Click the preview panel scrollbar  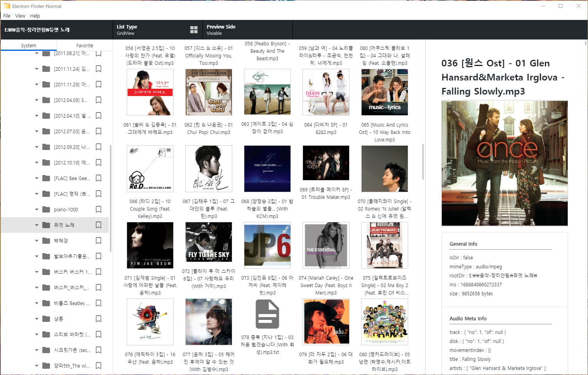pyautogui.click(x=585, y=43)
